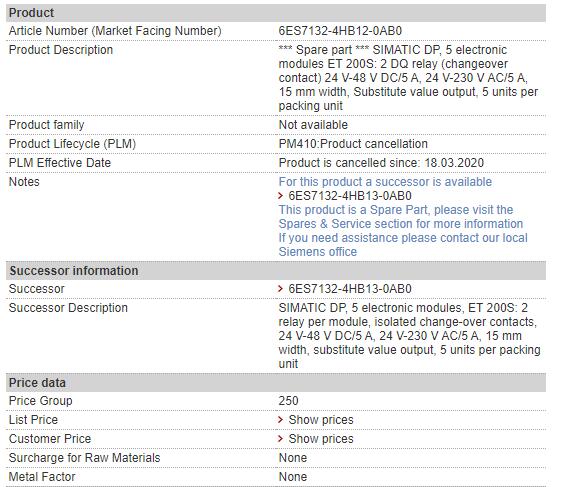
Task: Click the red arrow before Notes successor number
Action: (x=280, y=196)
